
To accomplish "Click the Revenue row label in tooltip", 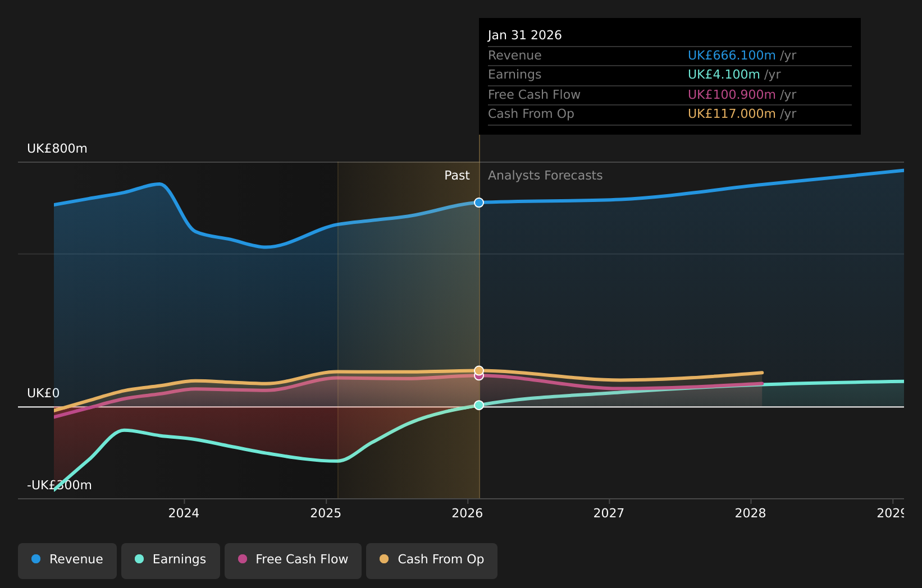I will (x=515, y=56).
